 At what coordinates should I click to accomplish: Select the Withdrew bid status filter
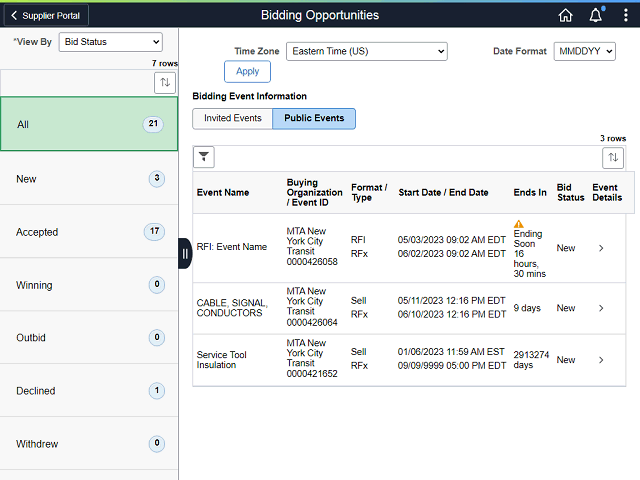coord(89,444)
